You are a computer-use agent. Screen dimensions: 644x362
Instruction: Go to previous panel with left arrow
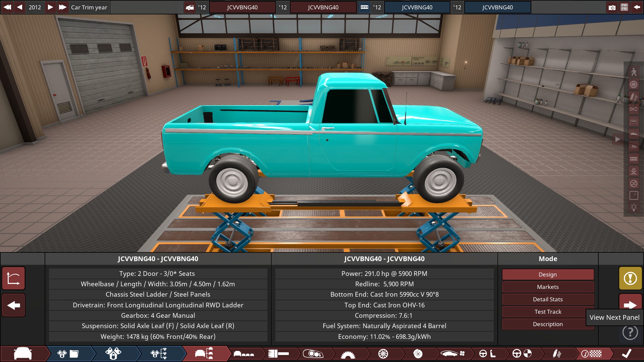pos(13,305)
